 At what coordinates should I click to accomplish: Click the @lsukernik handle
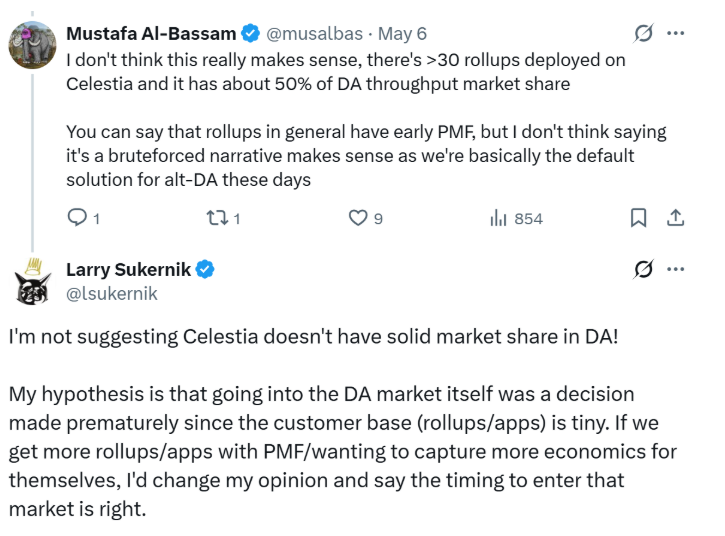click(111, 293)
